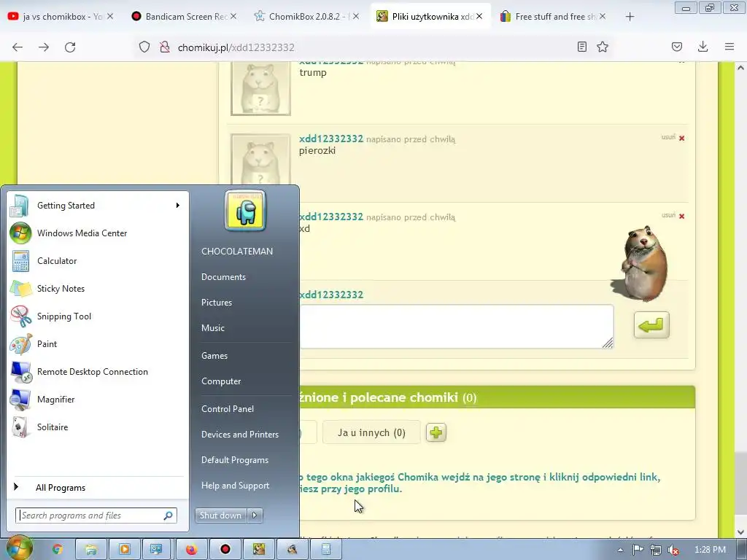The width and height of the screenshot is (747, 560).
Task: Open Firefox application menu
Action: click(x=729, y=47)
